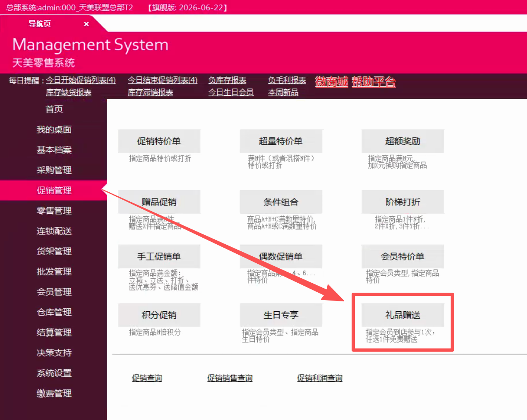Click the 赠品促销 button

pyautogui.click(x=159, y=202)
